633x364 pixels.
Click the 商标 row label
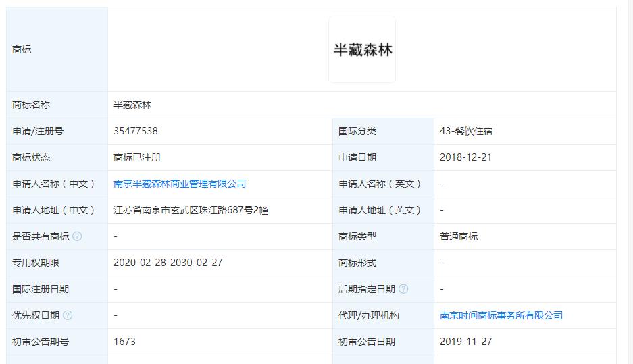[x=22, y=49]
